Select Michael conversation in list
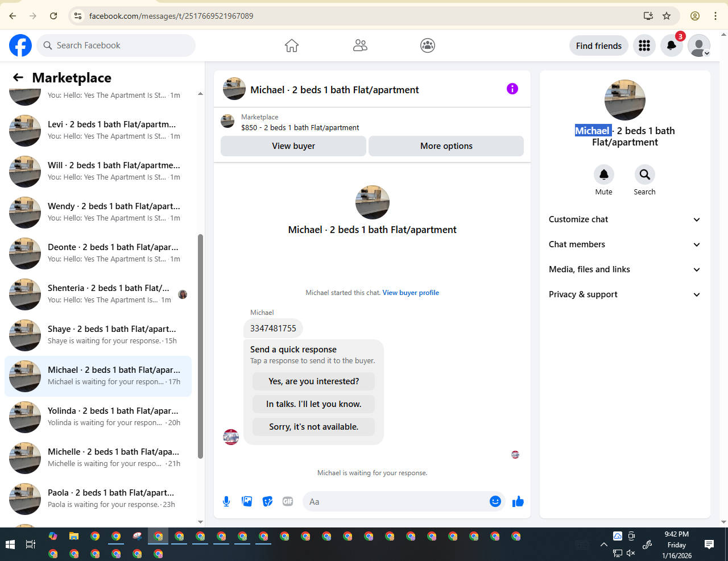This screenshot has width=728, height=561. 98,376
